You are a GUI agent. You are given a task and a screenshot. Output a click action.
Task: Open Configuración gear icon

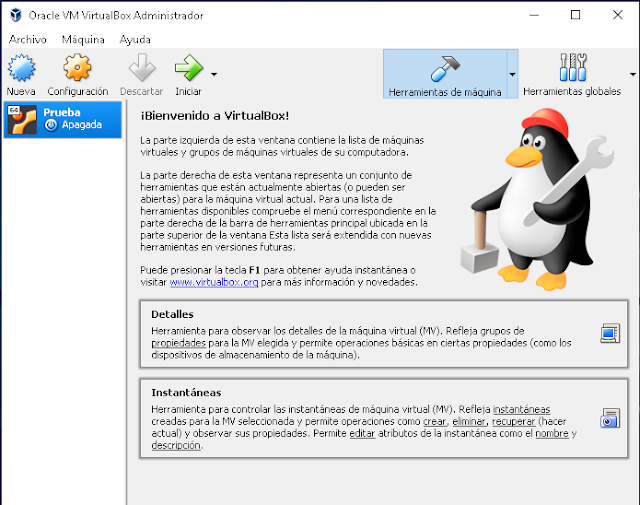tap(77, 68)
